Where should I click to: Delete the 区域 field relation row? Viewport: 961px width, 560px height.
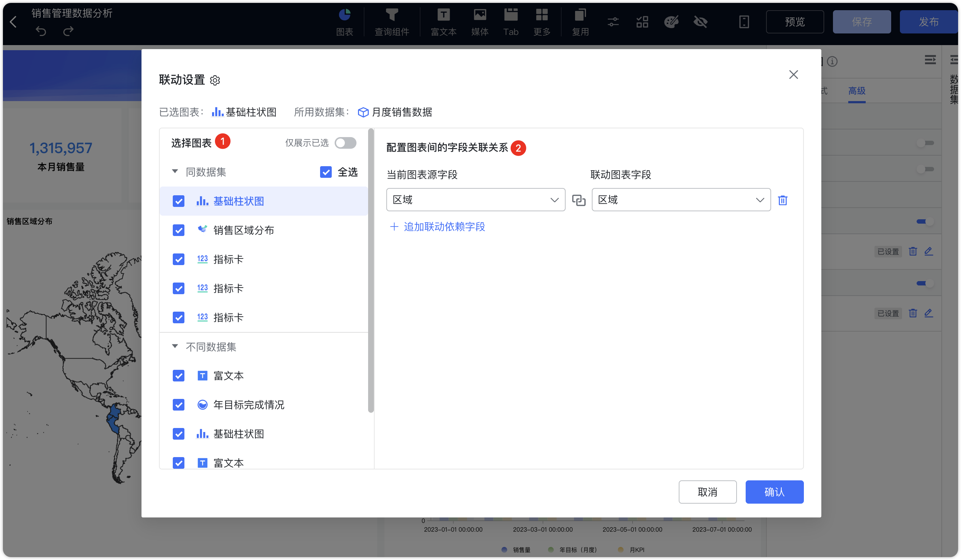782,200
